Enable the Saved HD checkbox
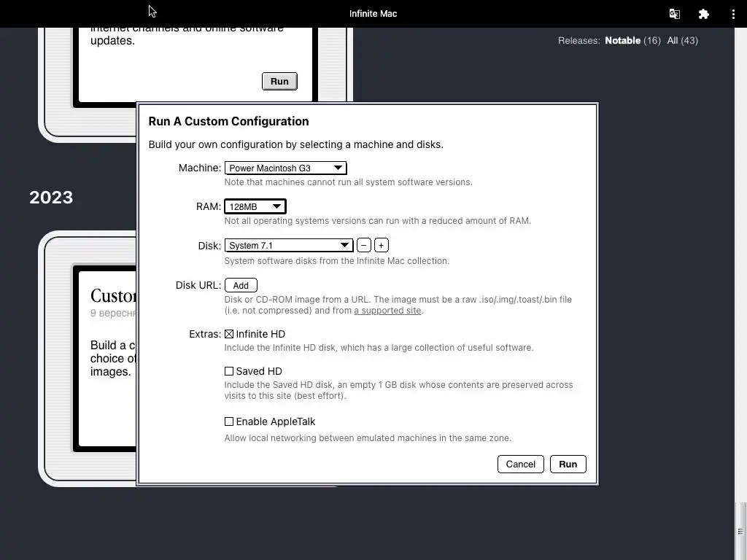The height and width of the screenshot is (560, 747). [229, 371]
